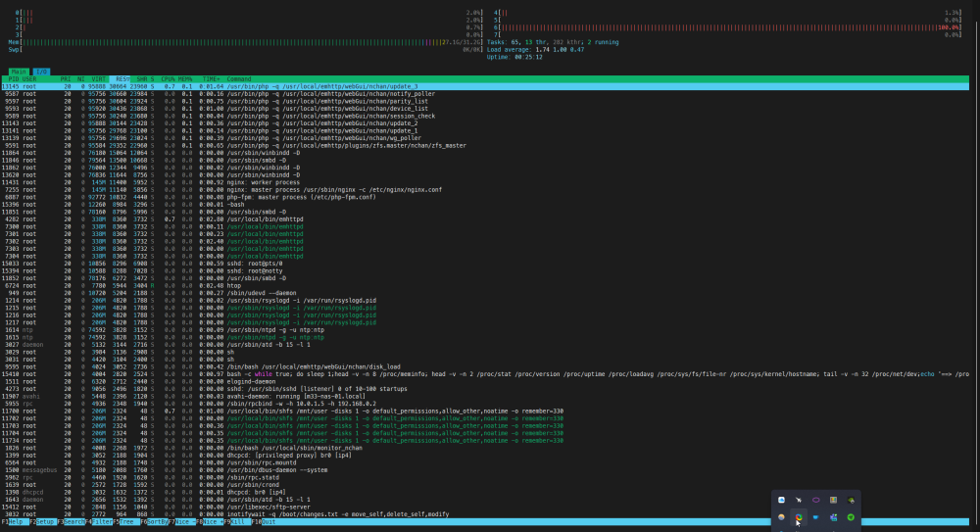
Task: Open the rainbow monitor tray icon
Action: 833,500
